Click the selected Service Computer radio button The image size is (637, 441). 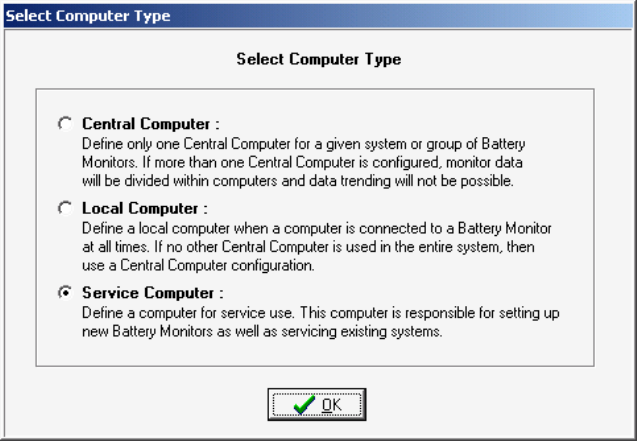[x=66, y=293]
